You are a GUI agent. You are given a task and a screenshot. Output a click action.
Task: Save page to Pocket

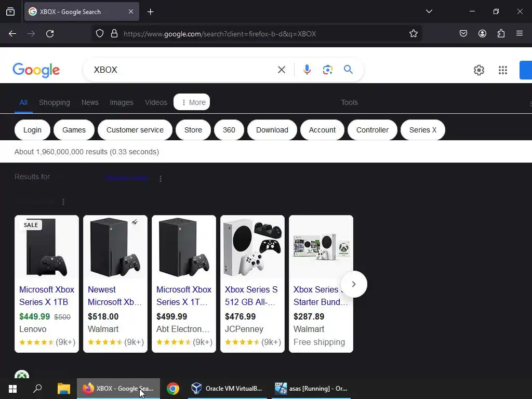(x=463, y=34)
